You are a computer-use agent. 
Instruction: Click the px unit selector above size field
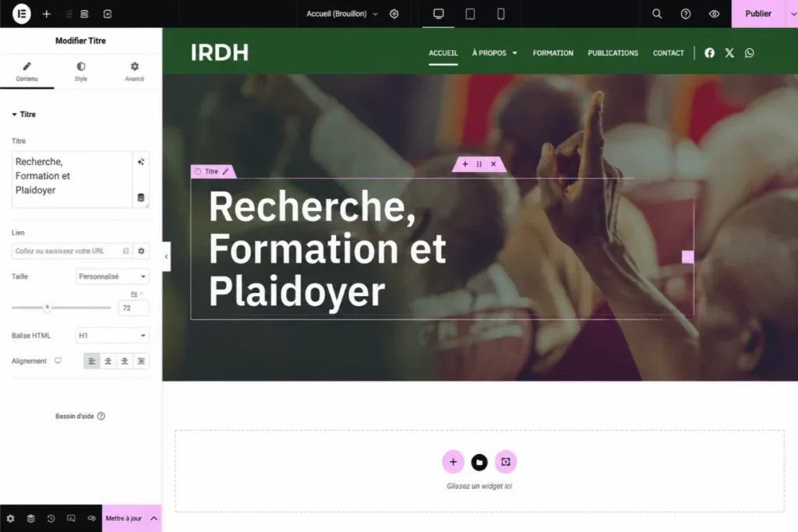point(136,294)
